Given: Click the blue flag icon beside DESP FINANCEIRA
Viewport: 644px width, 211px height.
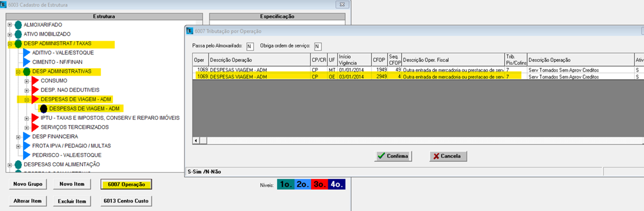Looking at the screenshot, I should pyautogui.click(x=27, y=136).
